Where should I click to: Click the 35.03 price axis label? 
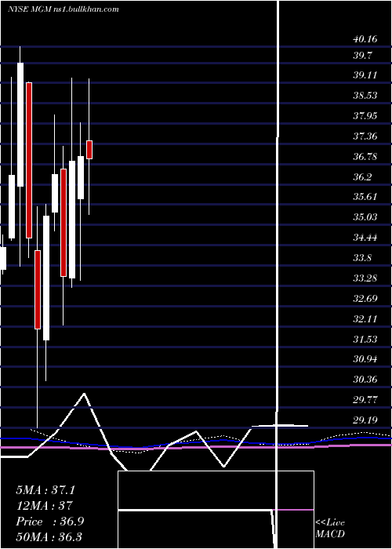[x=365, y=217]
